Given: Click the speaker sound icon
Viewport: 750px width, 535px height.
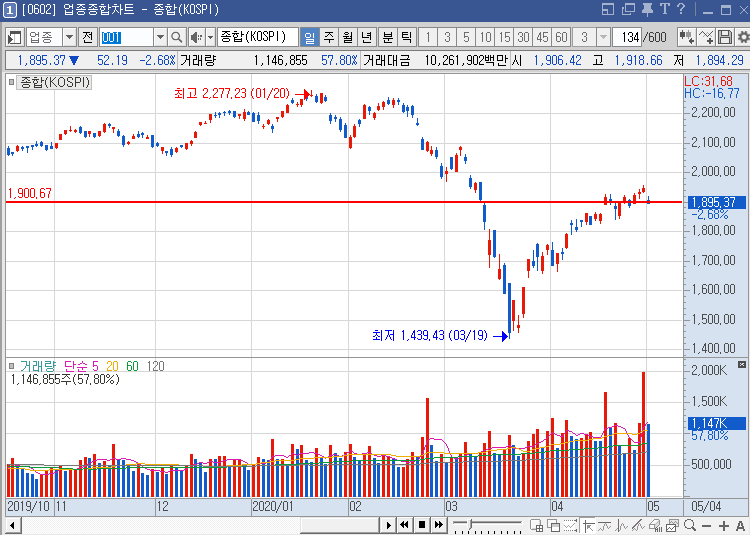Looking at the screenshot, I should tap(196, 37).
